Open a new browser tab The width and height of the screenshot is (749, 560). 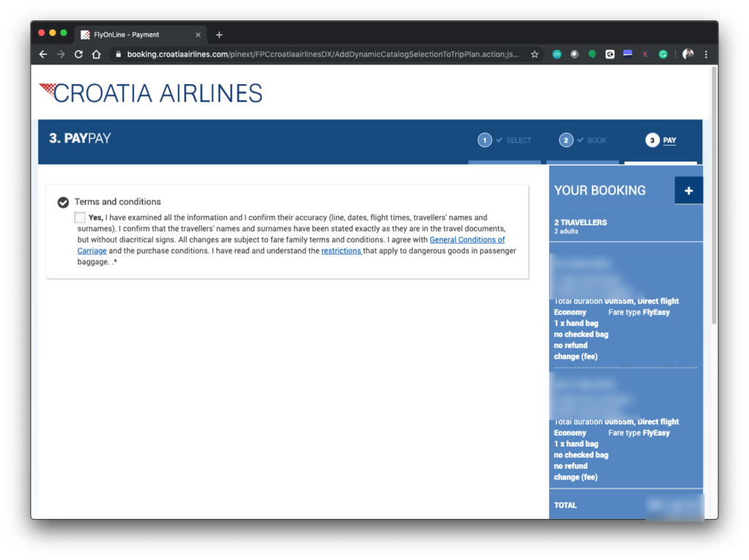(219, 34)
